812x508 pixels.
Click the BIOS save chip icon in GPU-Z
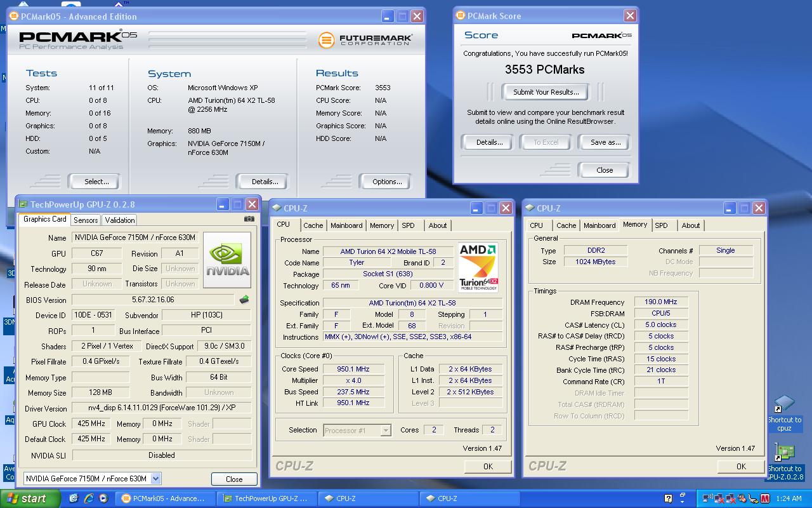[x=244, y=300]
